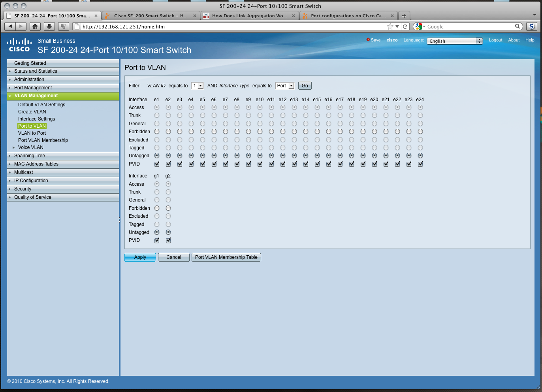Click the search magnifier icon
The height and width of the screenshot is (392, 542).
(518, 26)
